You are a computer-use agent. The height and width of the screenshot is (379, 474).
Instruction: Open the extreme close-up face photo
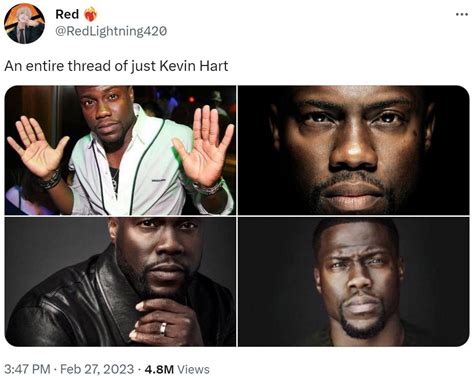[x=354, y=150]
